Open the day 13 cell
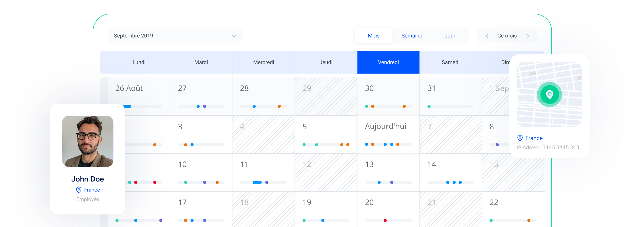 388,172
